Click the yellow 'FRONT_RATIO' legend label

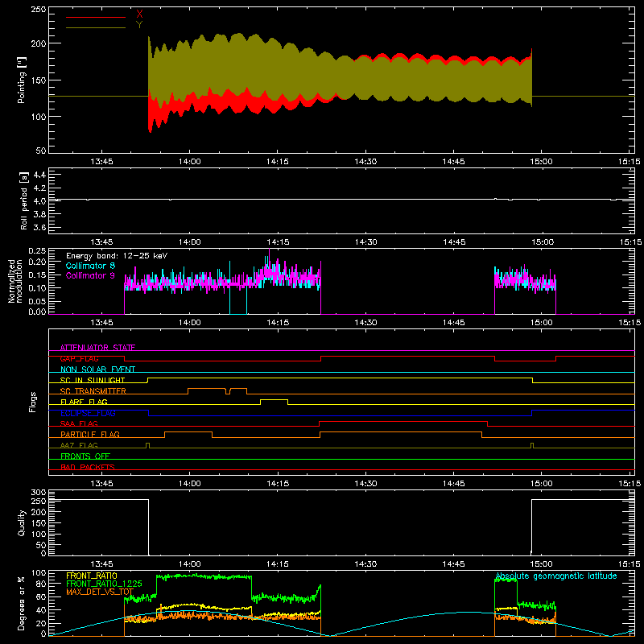(92, 576)
